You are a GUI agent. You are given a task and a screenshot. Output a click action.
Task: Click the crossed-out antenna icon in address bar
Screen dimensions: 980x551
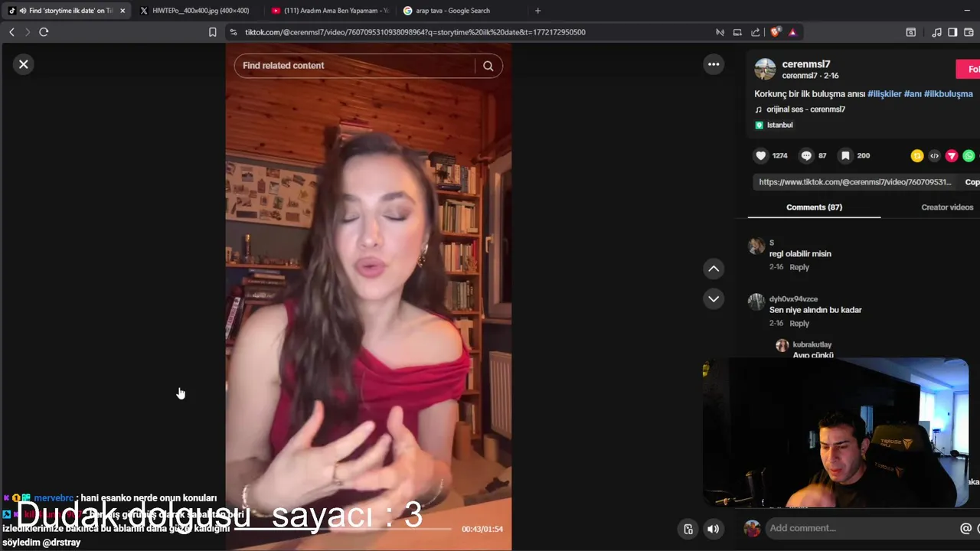(720, 32)
